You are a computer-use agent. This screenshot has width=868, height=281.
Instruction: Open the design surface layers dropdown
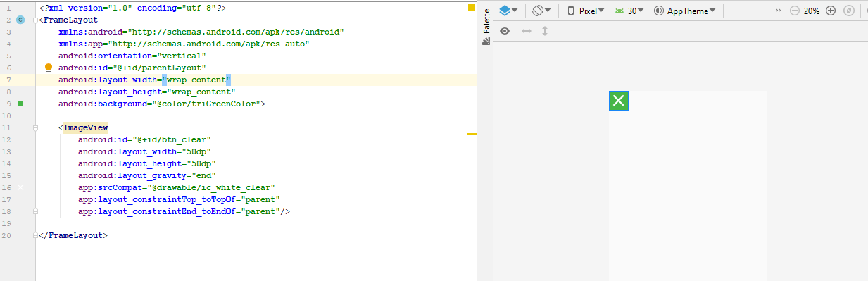[508, 11]
